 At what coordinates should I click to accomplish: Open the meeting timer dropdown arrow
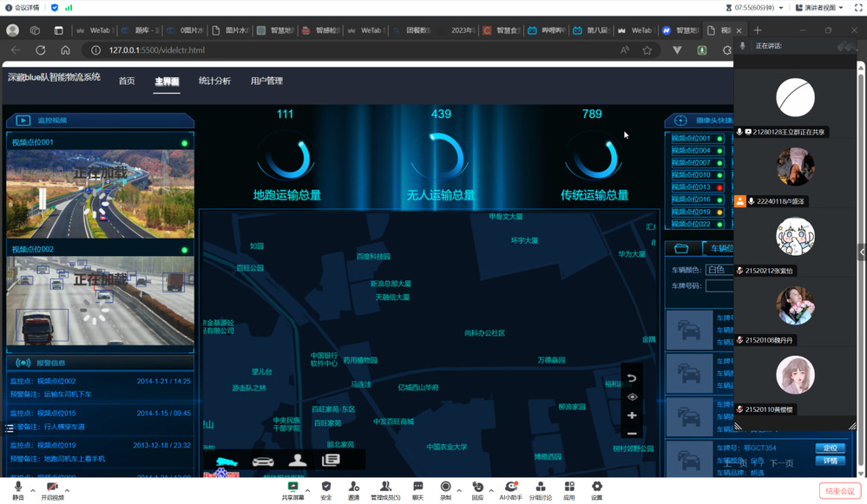[x=781, y=8]
